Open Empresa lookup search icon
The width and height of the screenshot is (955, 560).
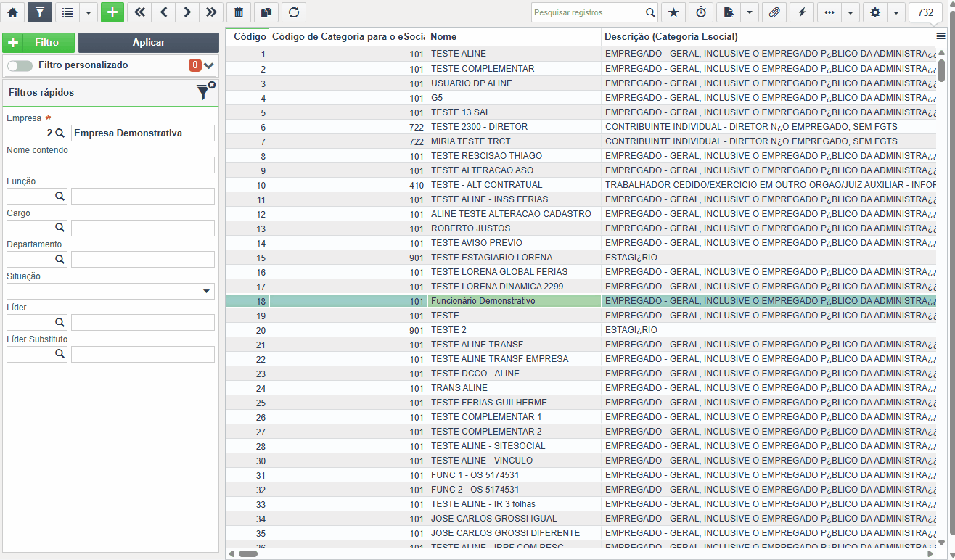60,133
